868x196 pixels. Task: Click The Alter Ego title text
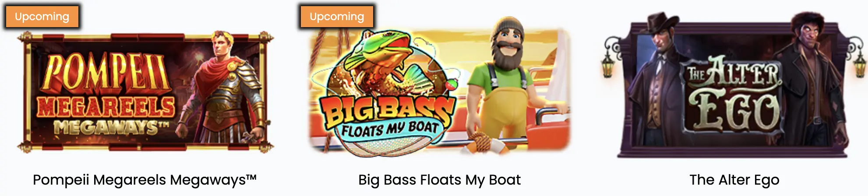734,180
